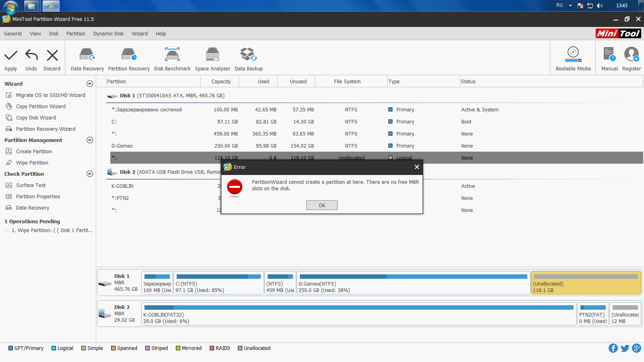Open the General menu
Screen dimensions: 644x362
tap(13, 34)
